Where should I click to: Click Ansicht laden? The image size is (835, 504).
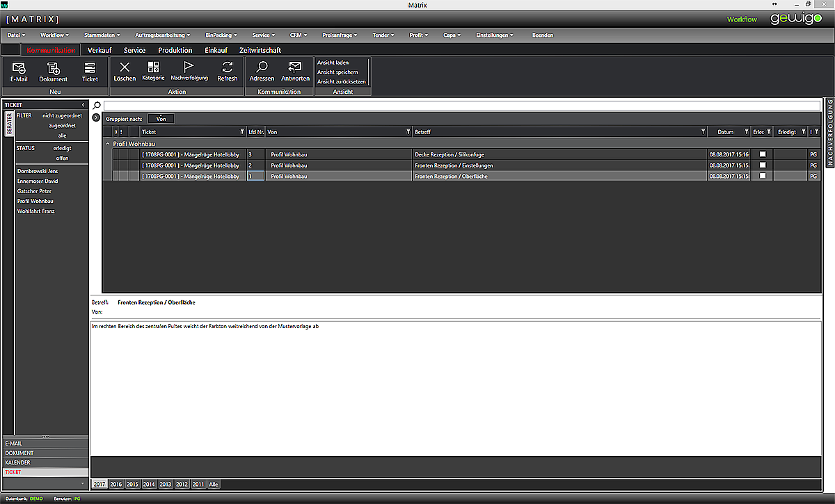333,63
